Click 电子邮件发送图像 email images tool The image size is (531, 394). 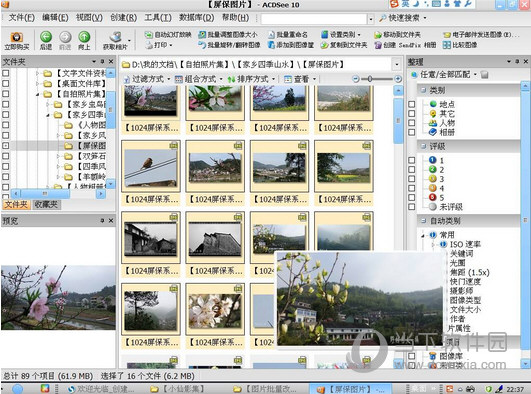(x=481, y=35)
